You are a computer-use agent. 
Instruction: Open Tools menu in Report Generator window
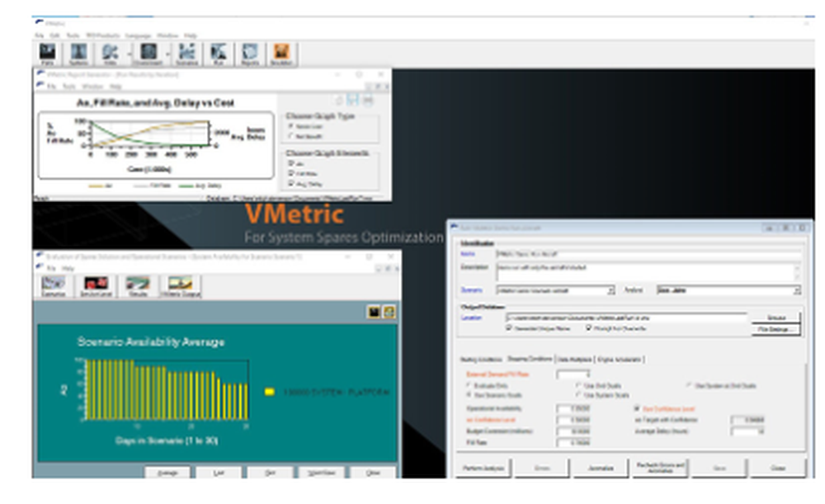pyautogui.click(x=69, y=87)
